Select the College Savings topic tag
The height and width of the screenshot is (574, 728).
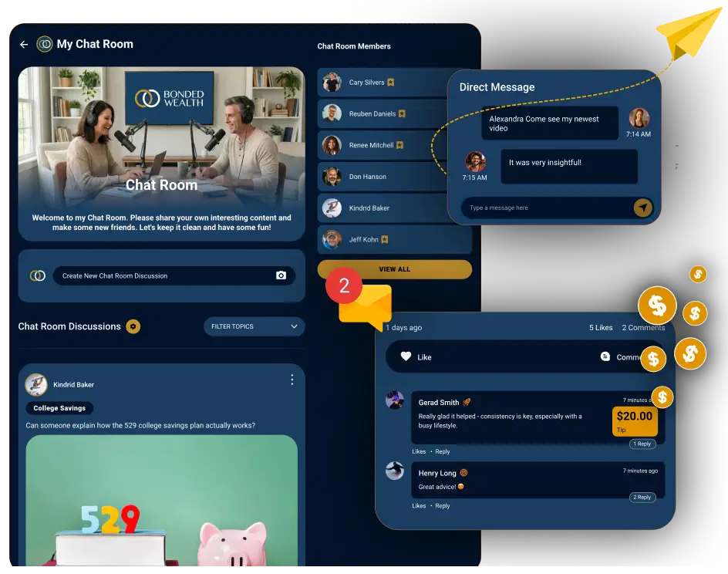pyautogui.click(x=59, y=408)
